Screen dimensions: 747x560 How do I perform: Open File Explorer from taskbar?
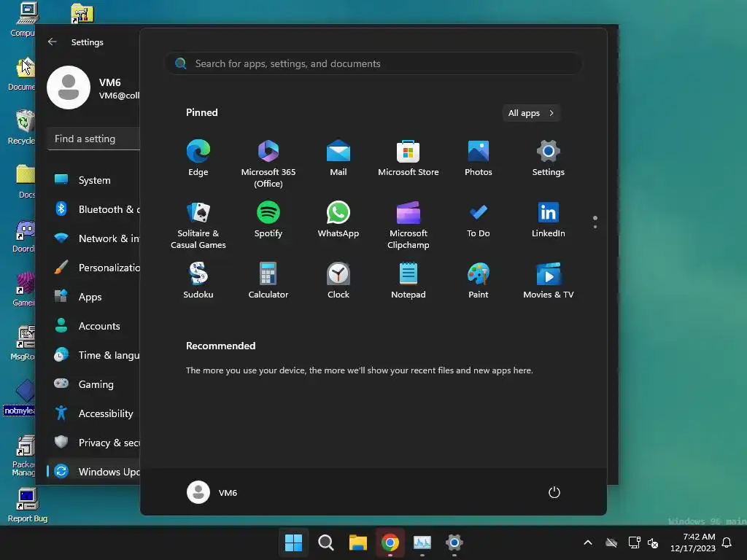(357, 542)
